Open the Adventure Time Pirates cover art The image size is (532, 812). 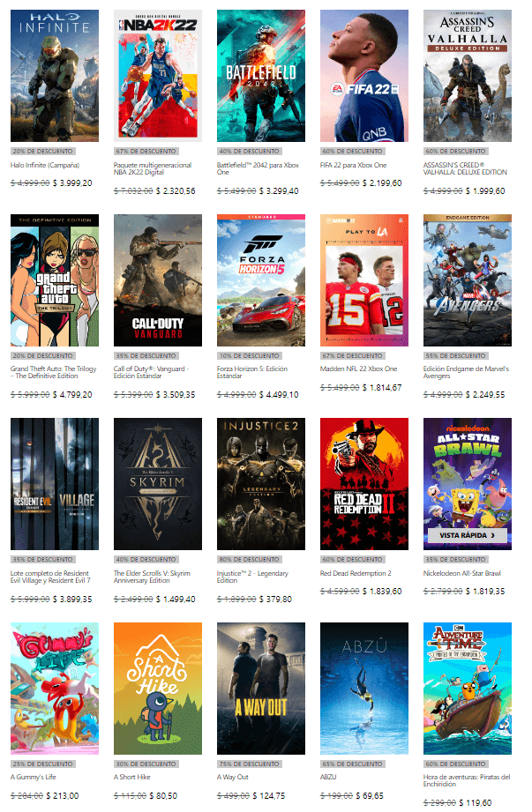[x=468, y=689]
